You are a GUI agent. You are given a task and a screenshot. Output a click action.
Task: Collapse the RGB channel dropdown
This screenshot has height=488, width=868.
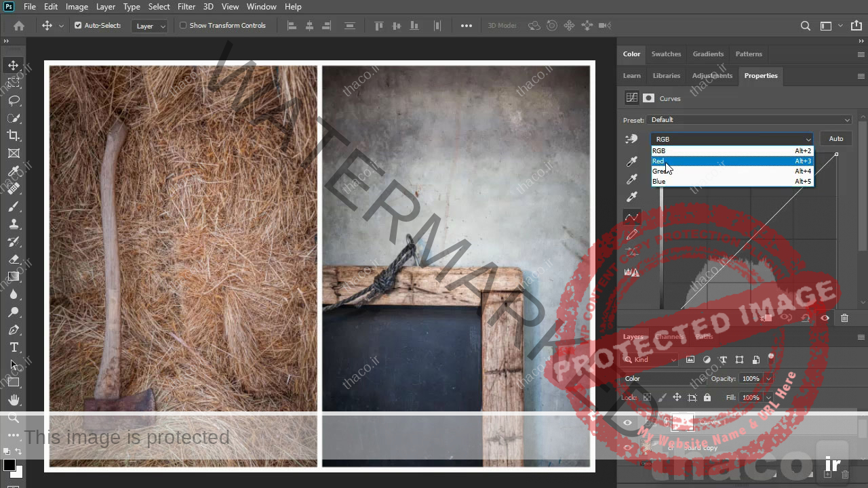point(732,139)
